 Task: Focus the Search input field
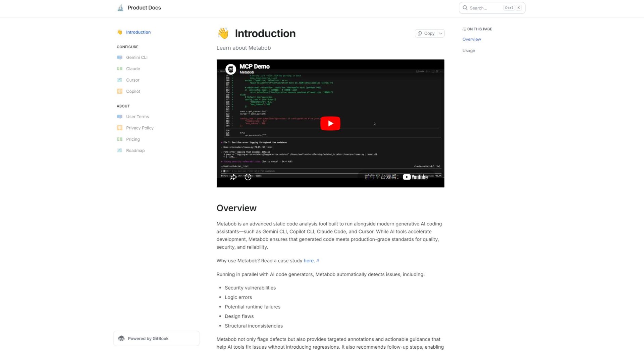(x=492, y=8)
